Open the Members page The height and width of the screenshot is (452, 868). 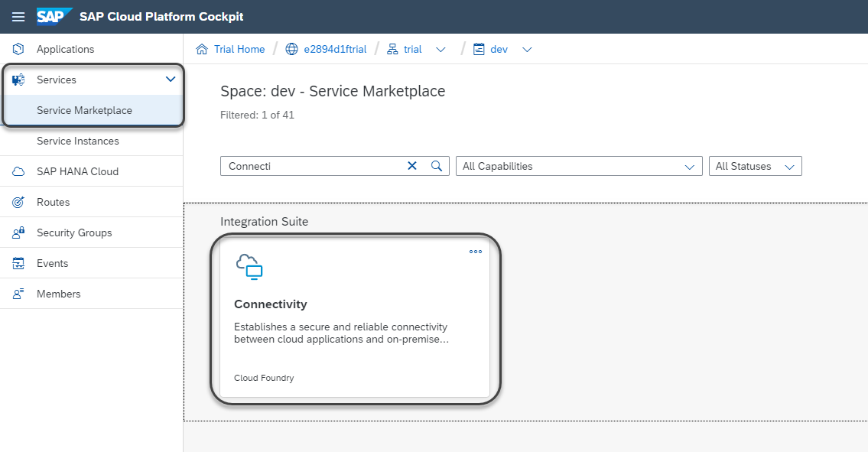(x=91, y=294)
